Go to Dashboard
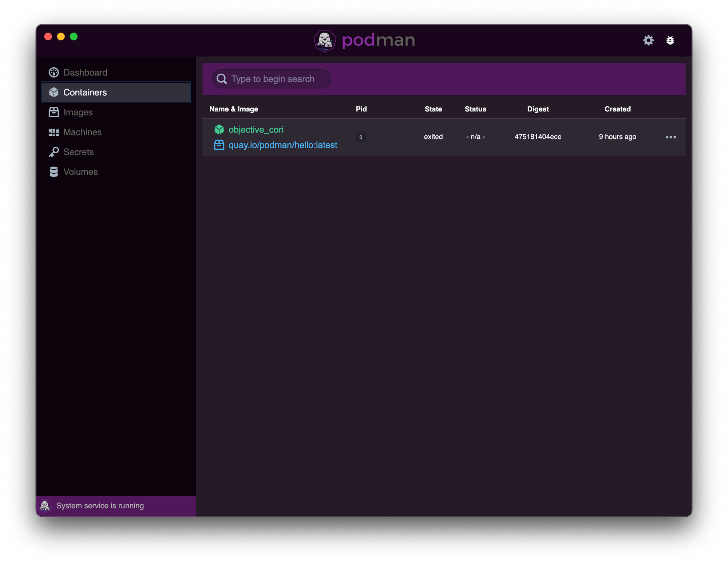This screenshot has height=564, width=728. click(116, 72)
